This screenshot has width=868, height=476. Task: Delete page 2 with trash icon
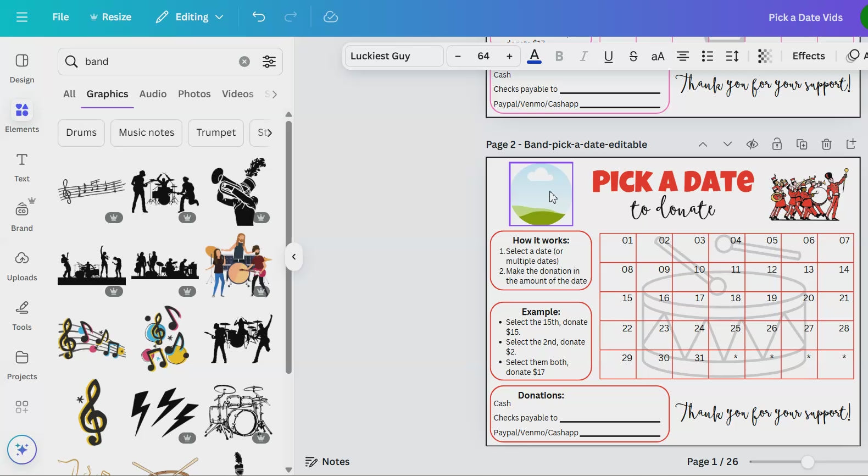[826, 145]
